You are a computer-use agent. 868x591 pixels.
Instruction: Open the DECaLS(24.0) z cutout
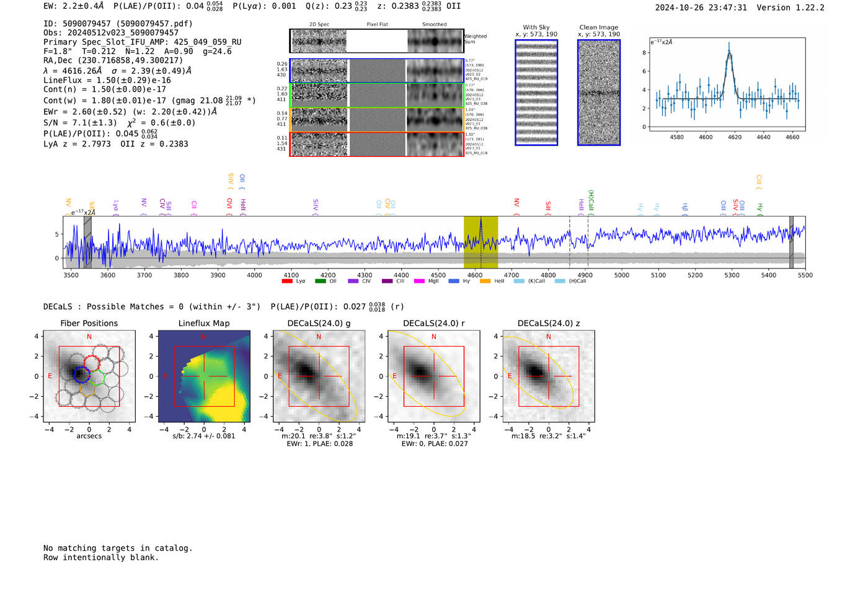coord(549,376)
